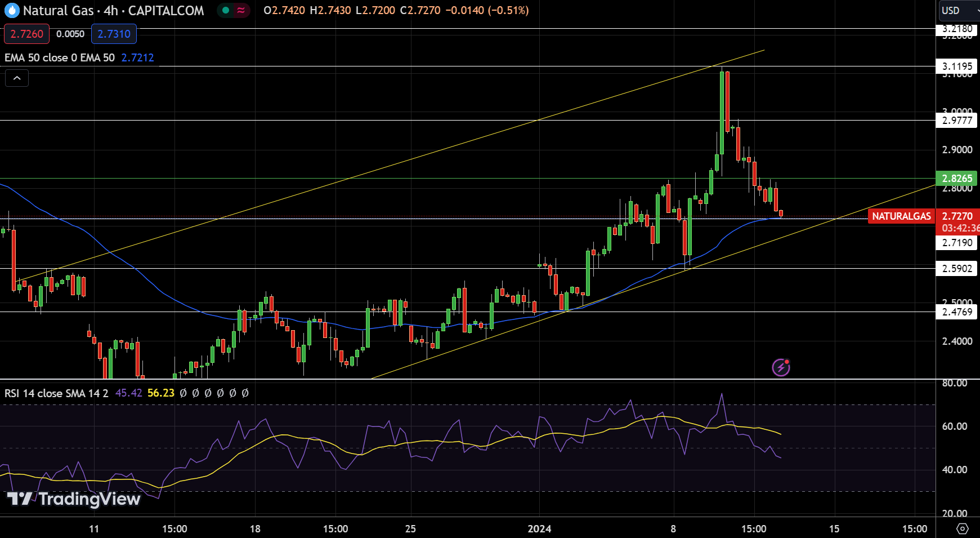Viewport: 980px width, 538px height.
Task: Click the 2.7310 buy price button
Action: pos(114,34)
